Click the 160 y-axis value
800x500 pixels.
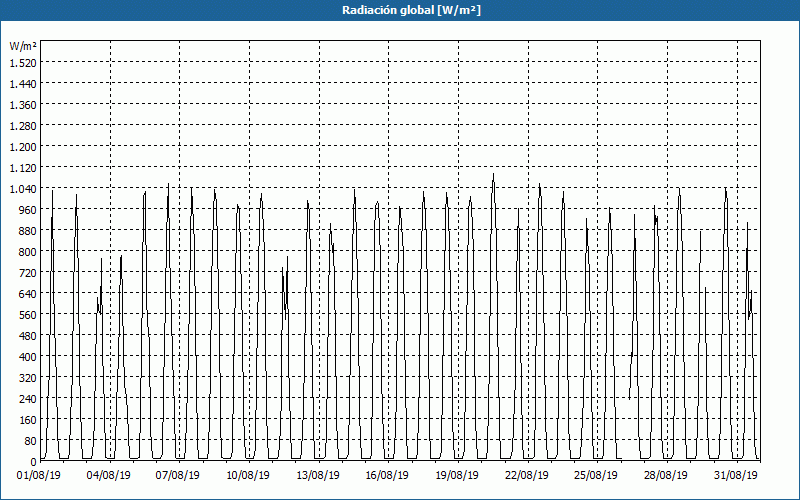coord(28,420)
